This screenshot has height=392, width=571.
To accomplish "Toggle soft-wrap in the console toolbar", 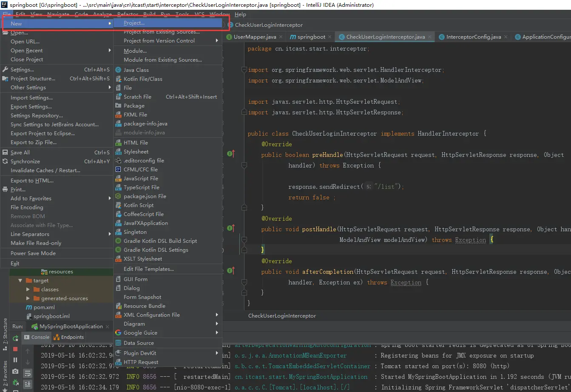I will pyautogui.click(x=28, y=373).
